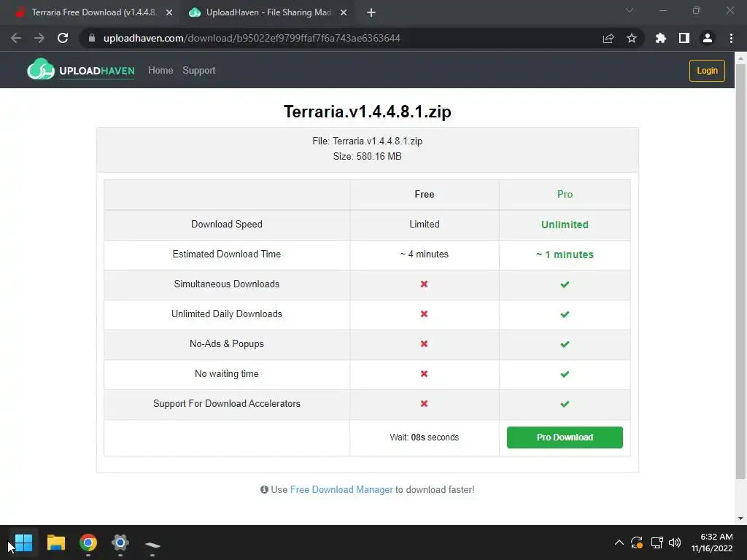The height and width of the screenshot is (560, 747).
Task: Click the Login button
Action: pos(707,71)
